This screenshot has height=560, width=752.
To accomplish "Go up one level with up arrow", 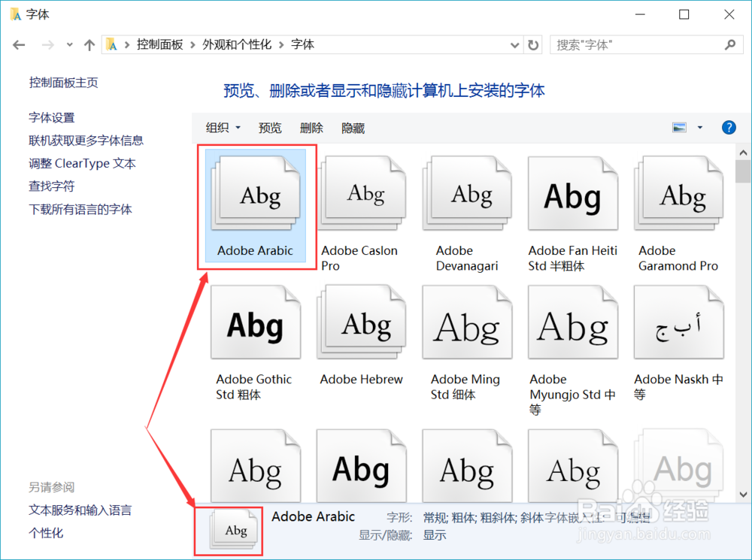I will (x=89, y=45).
